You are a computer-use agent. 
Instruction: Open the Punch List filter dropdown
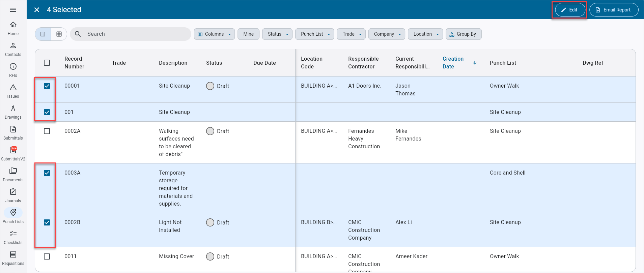(315, 34)
